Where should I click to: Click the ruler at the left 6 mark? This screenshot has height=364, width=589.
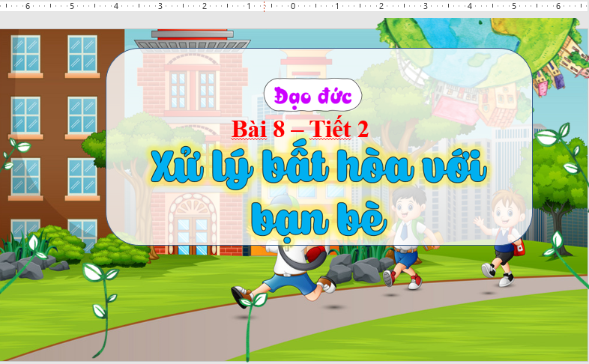click(x=28, y=6)
